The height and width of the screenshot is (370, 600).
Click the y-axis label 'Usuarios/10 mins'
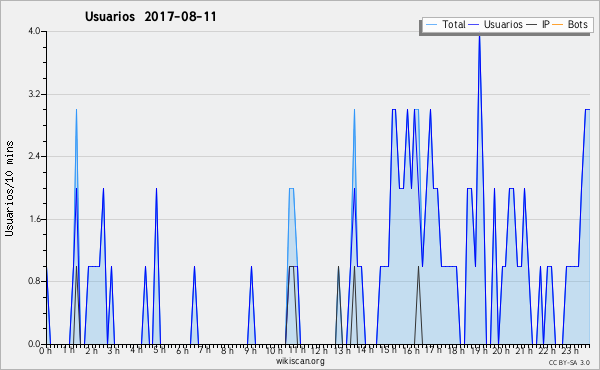[9, 188]
